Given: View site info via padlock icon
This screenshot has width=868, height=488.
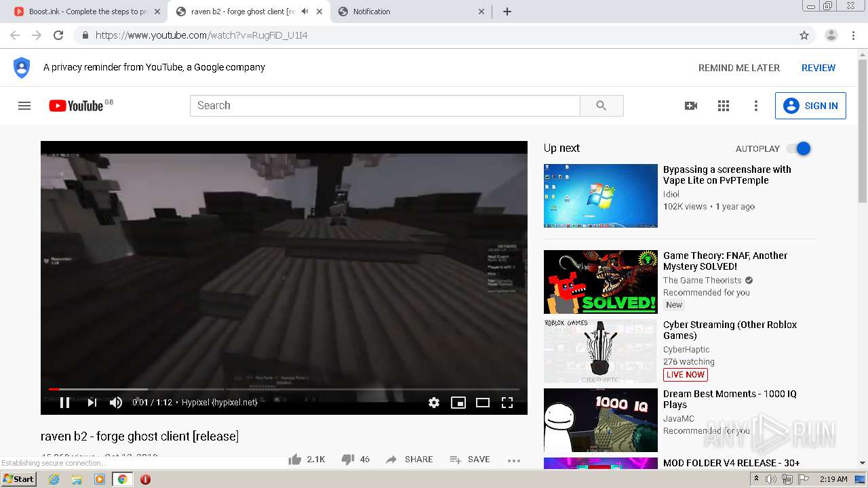Looking at the screenshot, I should coord(85,35).
